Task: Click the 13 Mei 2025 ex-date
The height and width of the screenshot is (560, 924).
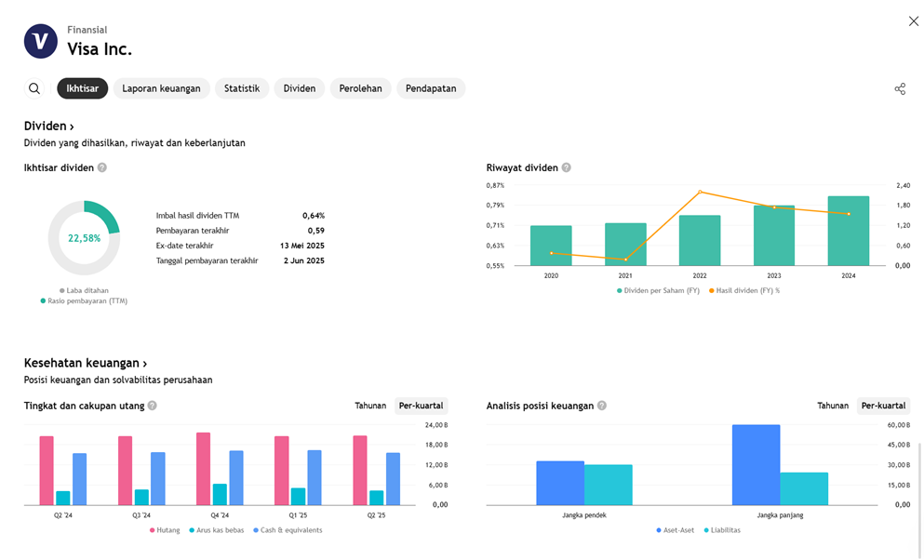Action: (x=302, y=247)
